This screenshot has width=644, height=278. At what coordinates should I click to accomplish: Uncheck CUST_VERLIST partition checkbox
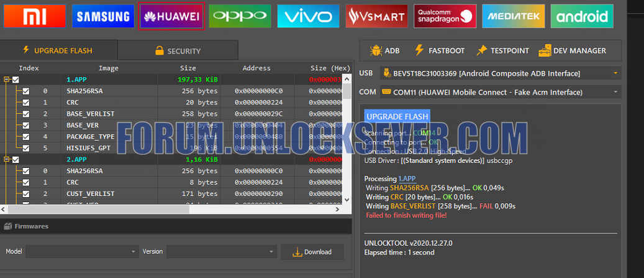click(x=26, y=193)
